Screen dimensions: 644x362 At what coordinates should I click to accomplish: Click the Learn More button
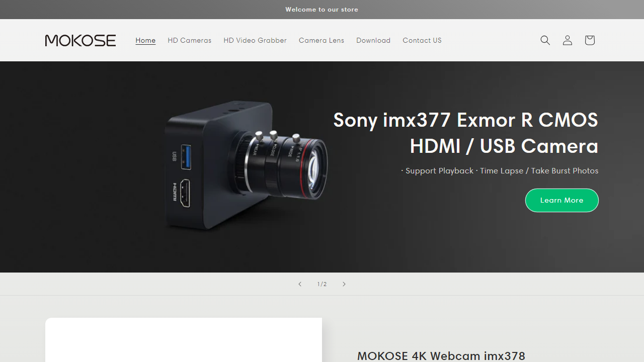pos(562,200)
